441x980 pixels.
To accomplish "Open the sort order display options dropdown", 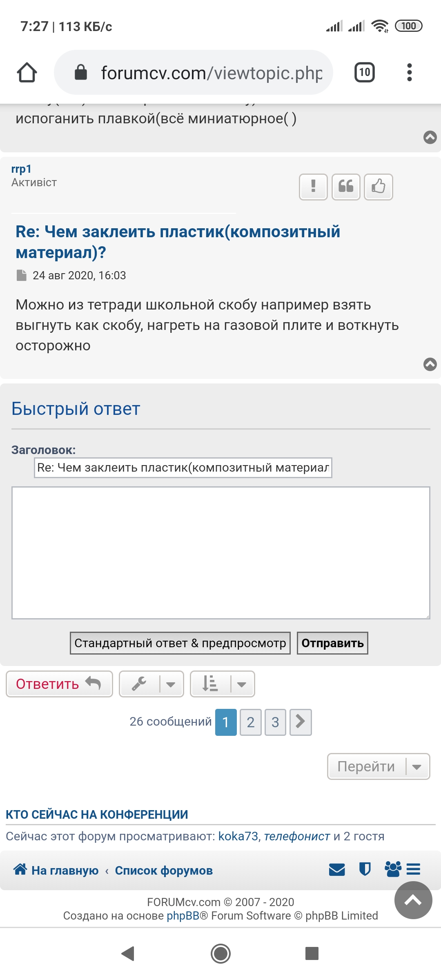I will click(x=223, y=684).
